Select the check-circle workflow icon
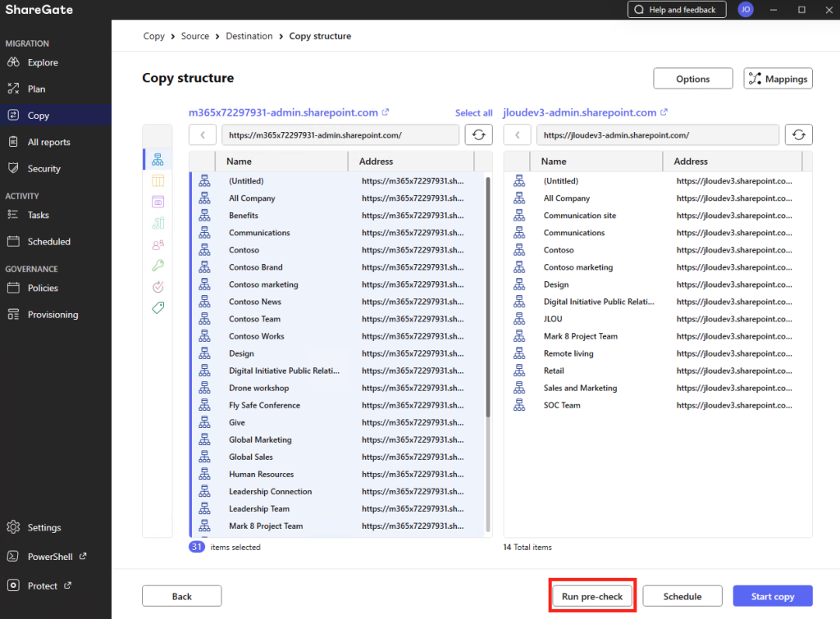 click(157, 287)
